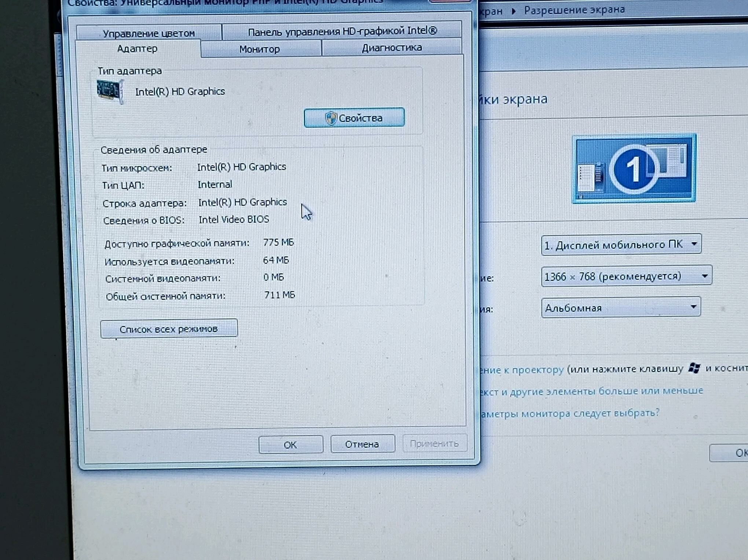Select the 64 МБ video memory value
The height and width of the screenshot is (560, 748).
(x=276, y=260)
